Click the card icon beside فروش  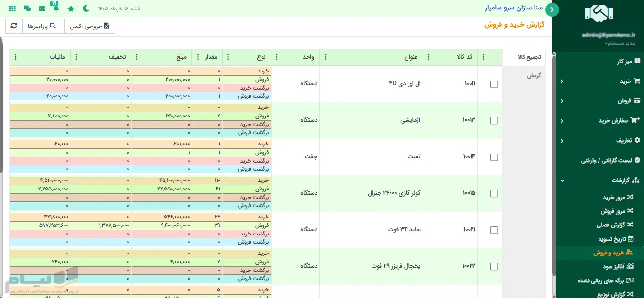tap(637, 101)
